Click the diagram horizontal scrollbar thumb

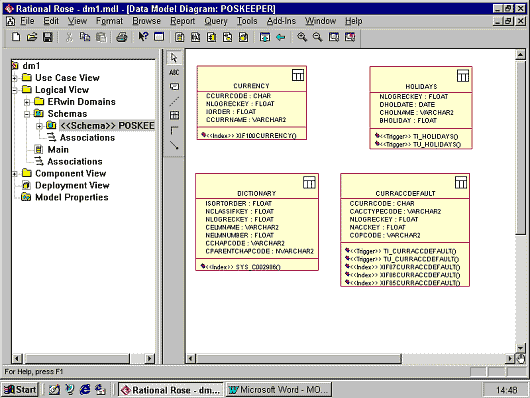click(298, 358)
